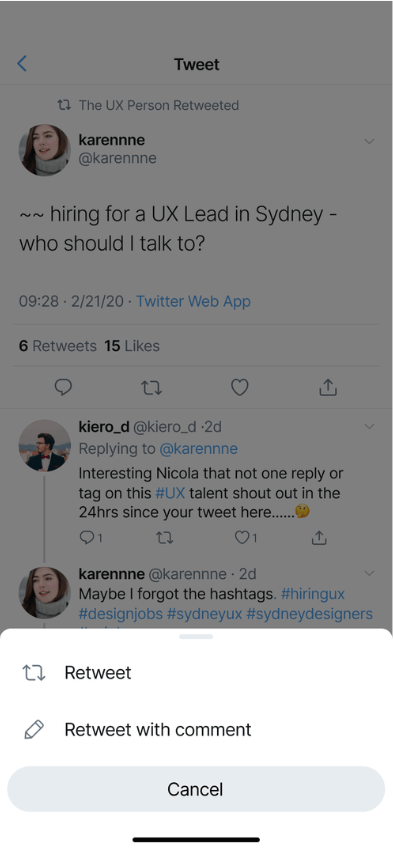This screenshot has width=393, height=852.
Task: Open dropdown chevron on karennne's second reply
Action: 369,573
